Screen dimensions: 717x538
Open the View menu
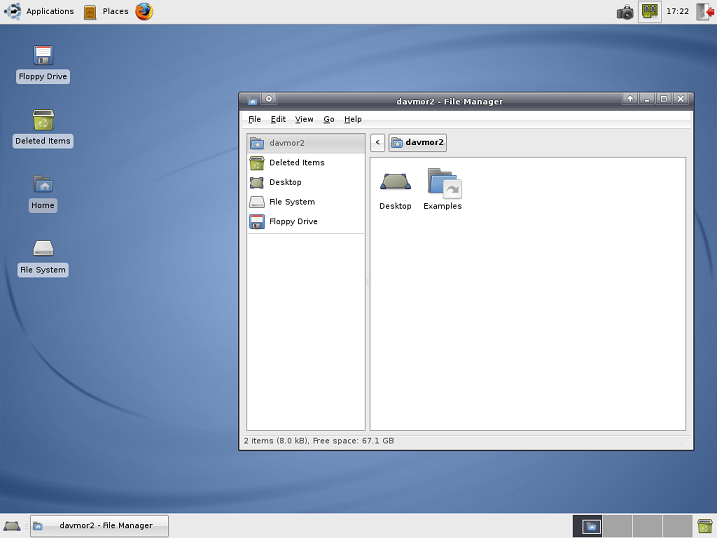click(x=304, y=119)
